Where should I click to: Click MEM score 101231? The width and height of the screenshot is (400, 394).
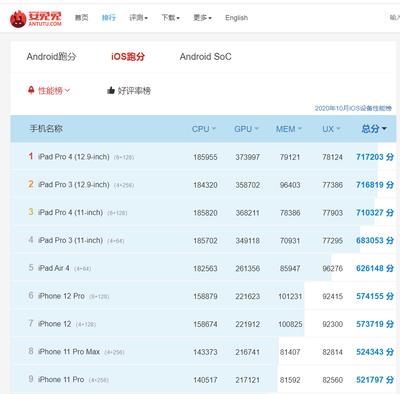pyautogui.click(x=290, y=296)
